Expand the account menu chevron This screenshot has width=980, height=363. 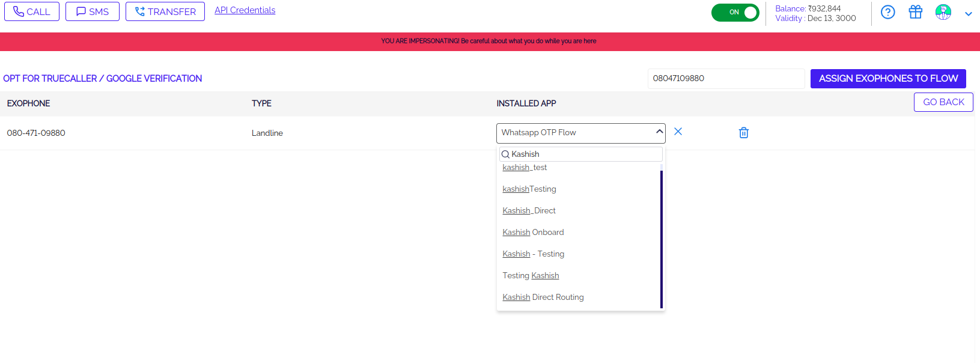(x=969, y=14)
